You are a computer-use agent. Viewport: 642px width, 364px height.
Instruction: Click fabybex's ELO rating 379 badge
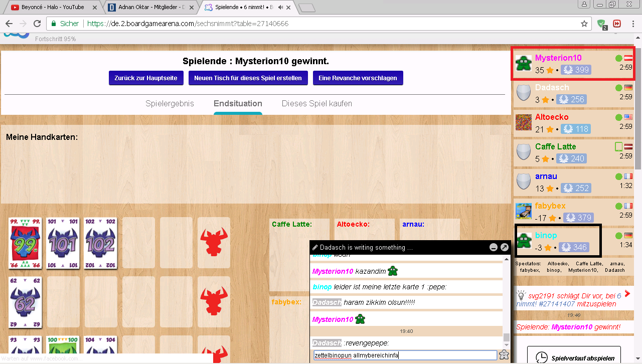(578, 218)
